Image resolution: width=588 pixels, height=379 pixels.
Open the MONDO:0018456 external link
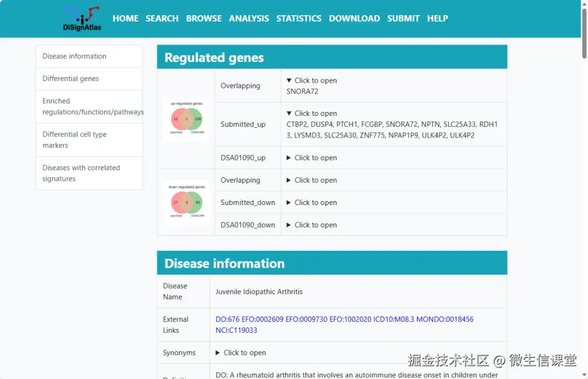point(445,319)
